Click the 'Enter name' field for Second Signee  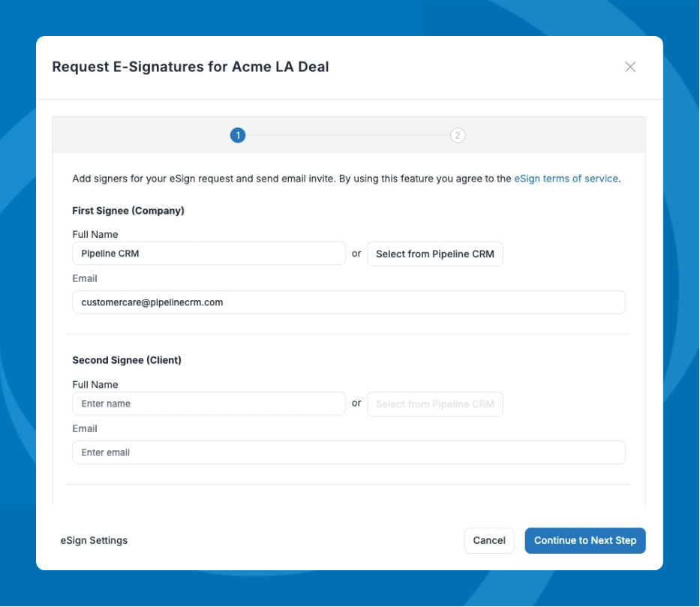tap(209, 404)
